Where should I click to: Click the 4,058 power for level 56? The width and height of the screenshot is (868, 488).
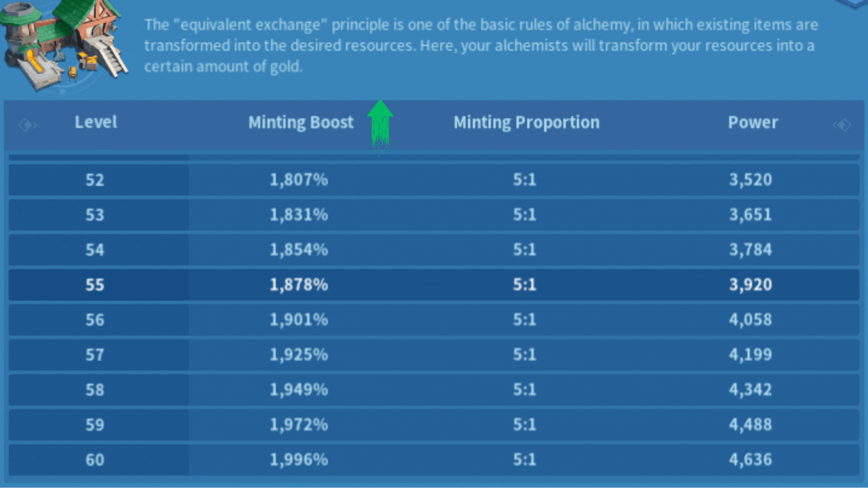(x=750, y=320)
